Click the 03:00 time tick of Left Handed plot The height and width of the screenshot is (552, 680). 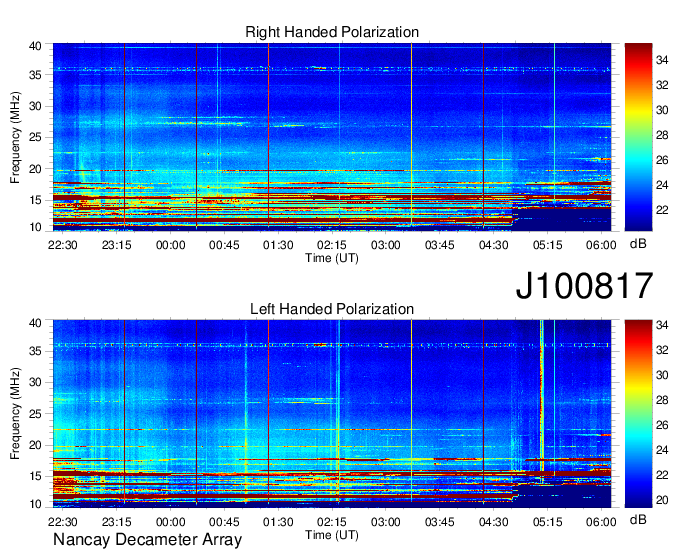pyautogui.click(x=386, y=522)
